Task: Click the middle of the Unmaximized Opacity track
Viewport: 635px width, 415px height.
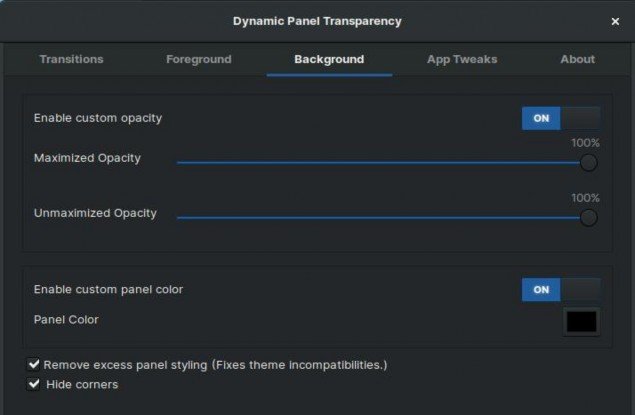Action: (x=383, y=217)
